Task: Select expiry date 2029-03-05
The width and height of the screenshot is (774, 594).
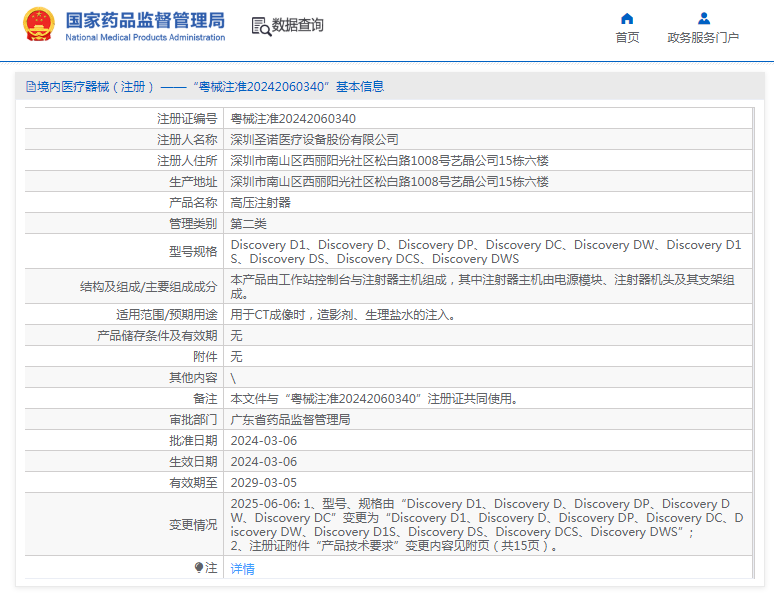Action: [x=264, y=482]
